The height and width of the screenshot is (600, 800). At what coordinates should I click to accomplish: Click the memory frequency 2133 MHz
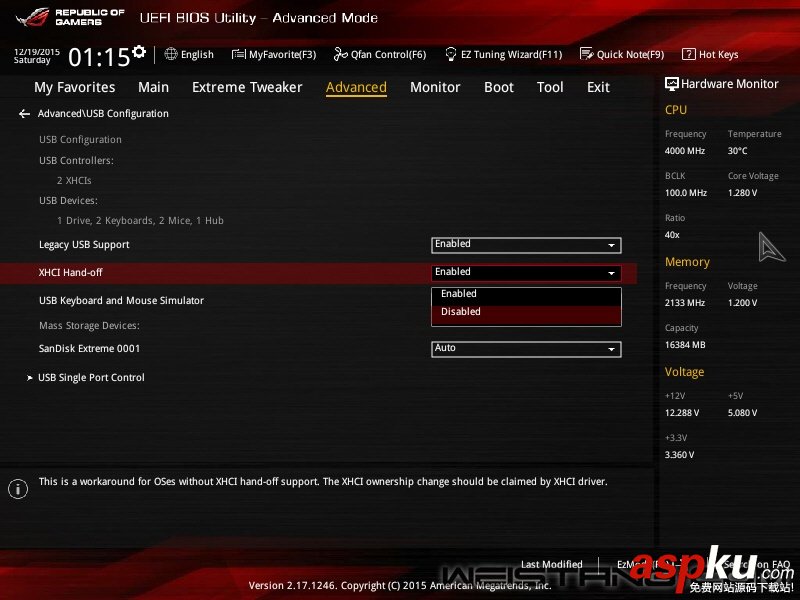point(685,303)
